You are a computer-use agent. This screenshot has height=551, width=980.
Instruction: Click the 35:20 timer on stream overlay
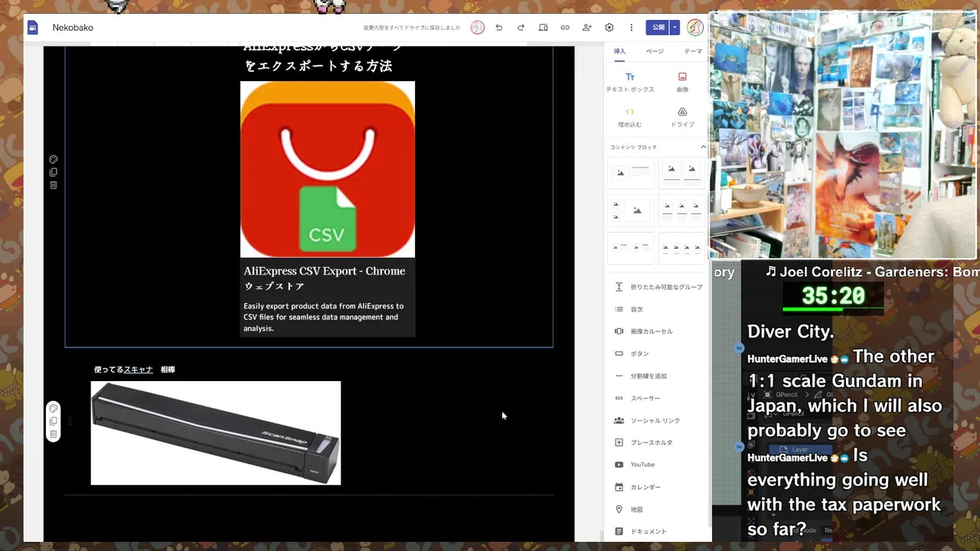coord(833,296)
